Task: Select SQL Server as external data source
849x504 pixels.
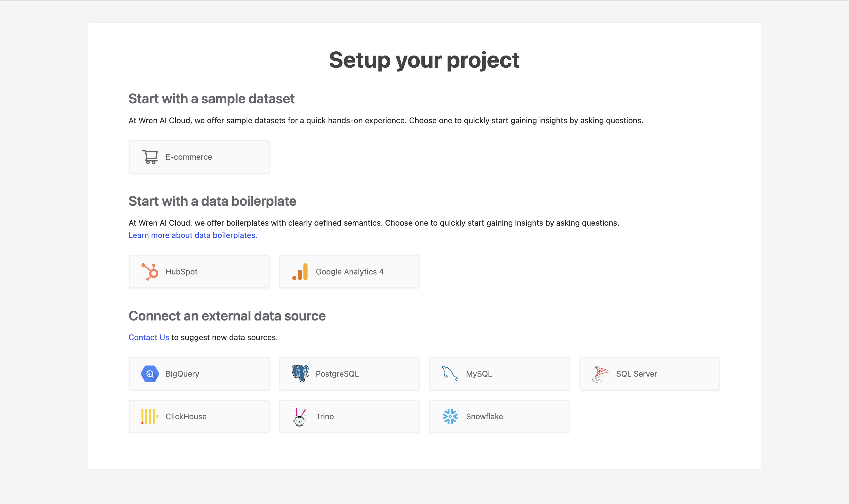Action: 649,373
